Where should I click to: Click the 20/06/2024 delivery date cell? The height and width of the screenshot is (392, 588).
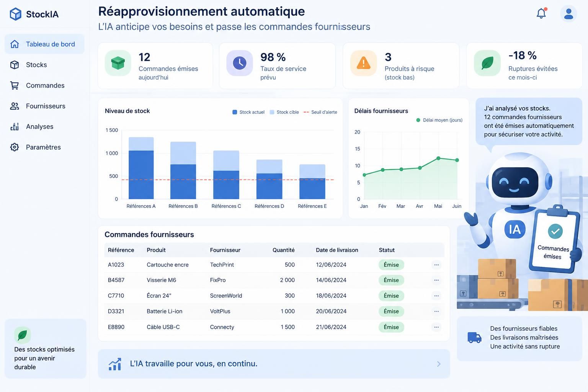[x=331, y=312]
